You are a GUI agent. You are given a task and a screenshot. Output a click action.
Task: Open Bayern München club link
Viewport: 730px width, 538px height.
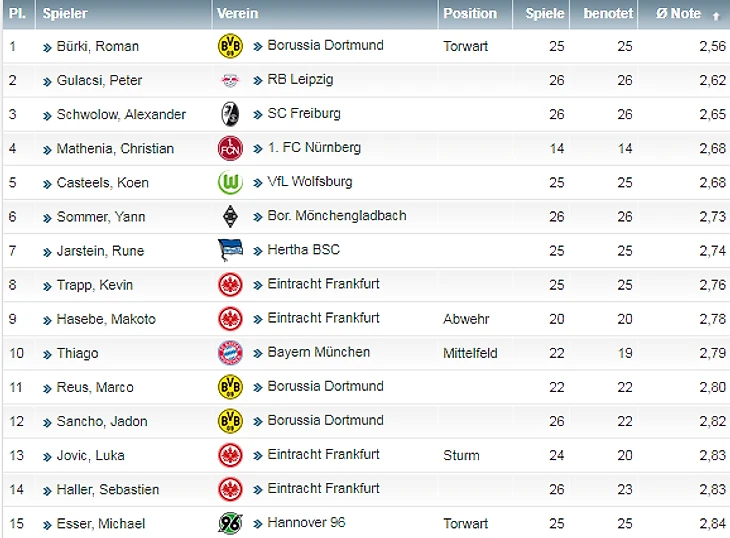[318, 352]
